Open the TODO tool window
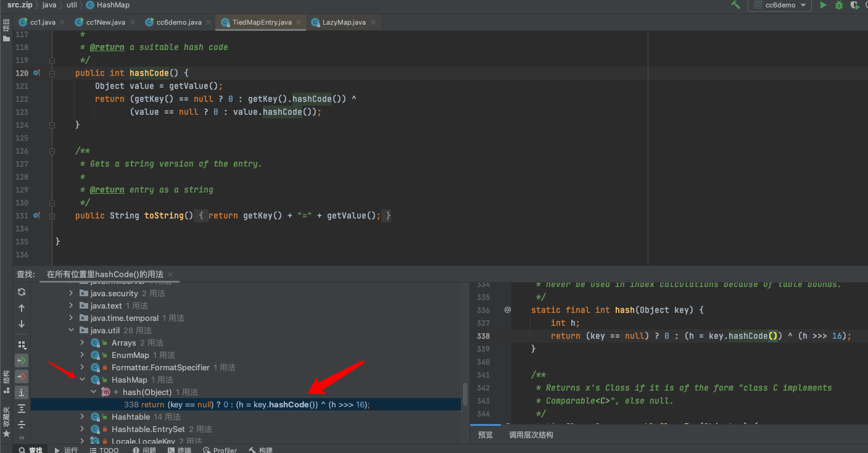This screenshot has width=868, height=453. coord(104,449)
